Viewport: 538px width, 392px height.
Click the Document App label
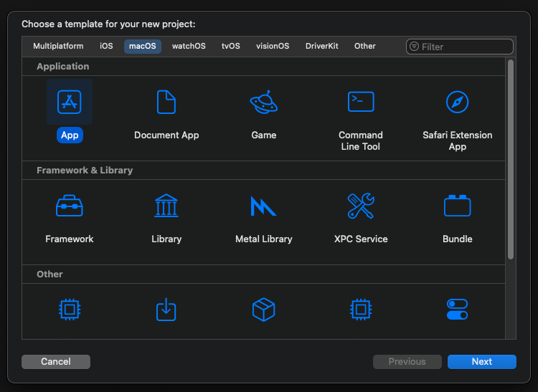click(166, 135)
